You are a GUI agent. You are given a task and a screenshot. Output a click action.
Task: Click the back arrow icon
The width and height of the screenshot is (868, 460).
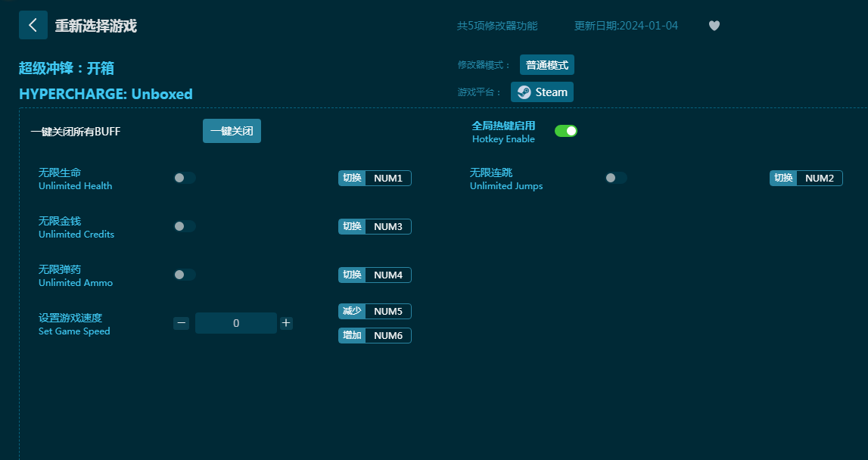(x=33, y=25)
